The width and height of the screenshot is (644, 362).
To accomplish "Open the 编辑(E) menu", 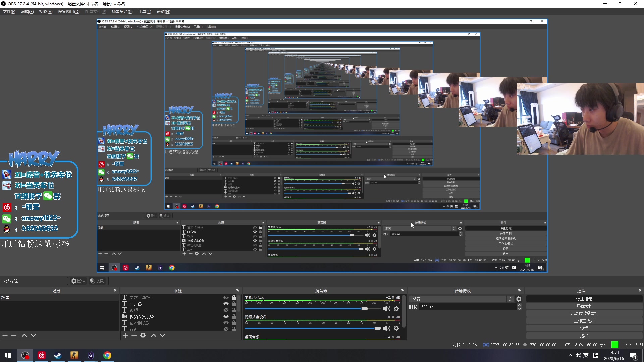I will point(27,12).
